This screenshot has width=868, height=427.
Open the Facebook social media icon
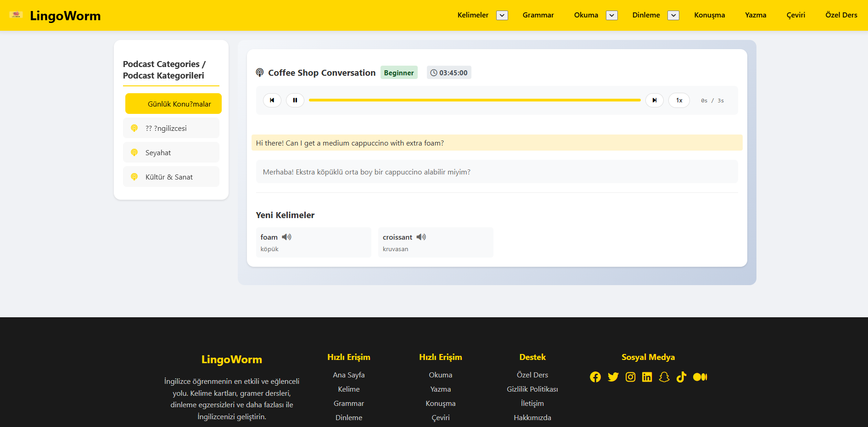pyautogui.click(x=595, y=377)
